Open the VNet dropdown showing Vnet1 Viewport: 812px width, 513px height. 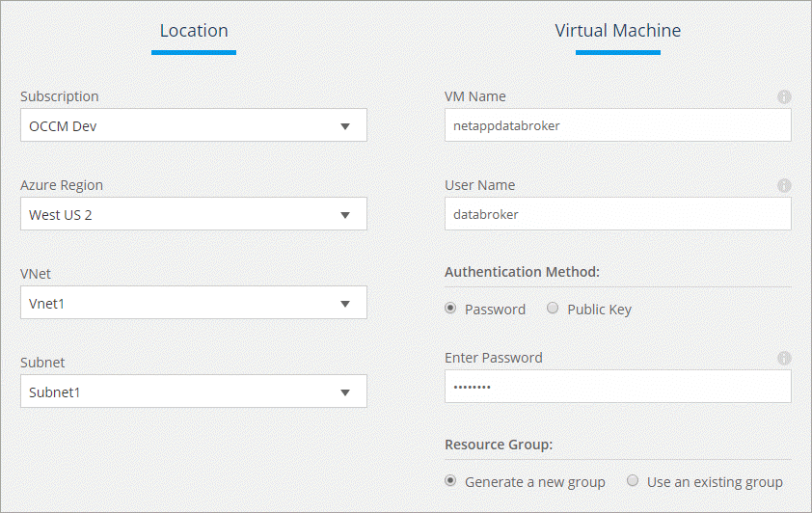(193, 304)
